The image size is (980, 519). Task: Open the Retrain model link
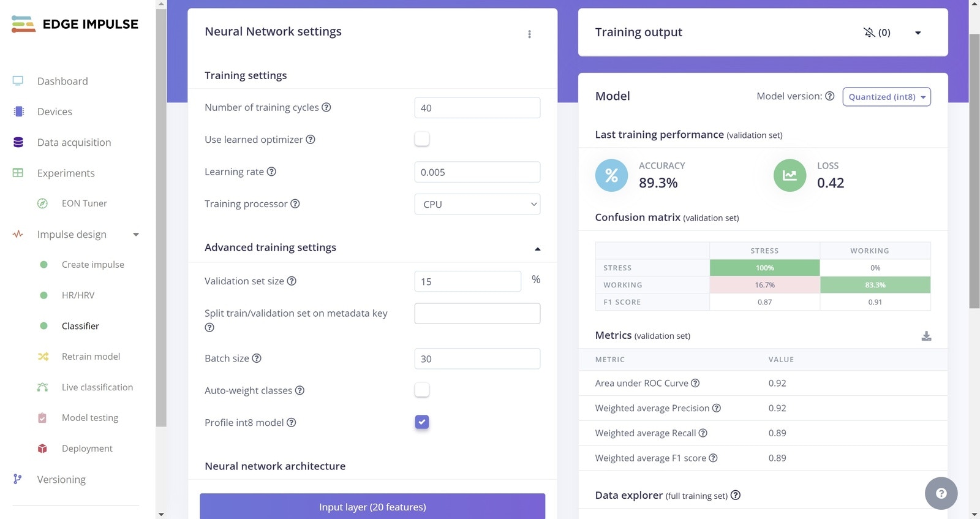point(91,357)
